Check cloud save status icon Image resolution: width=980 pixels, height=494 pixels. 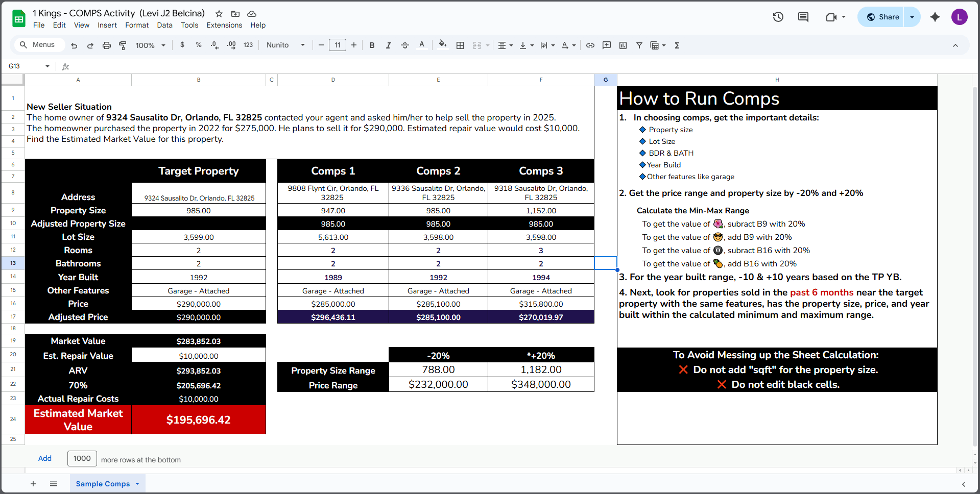click(252, 14)
